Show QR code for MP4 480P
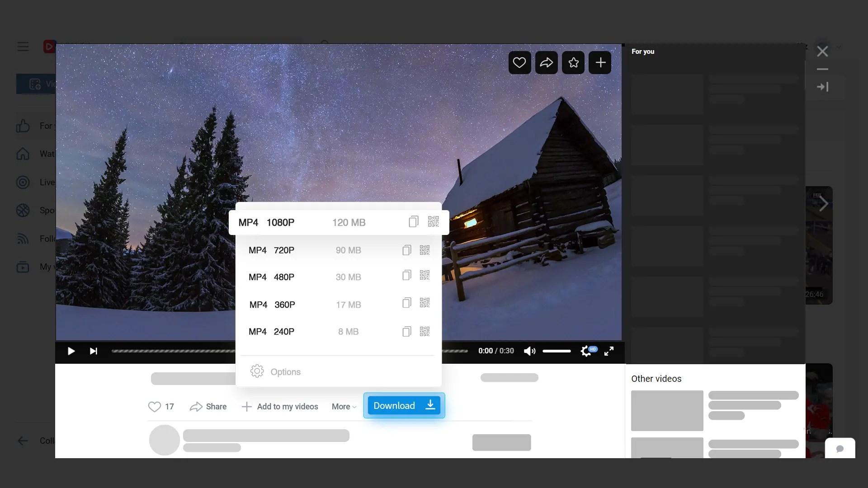 425,275
